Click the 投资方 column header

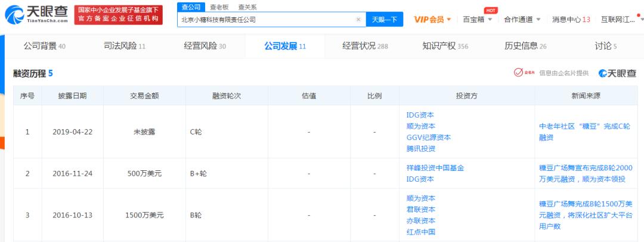[466, 96]
